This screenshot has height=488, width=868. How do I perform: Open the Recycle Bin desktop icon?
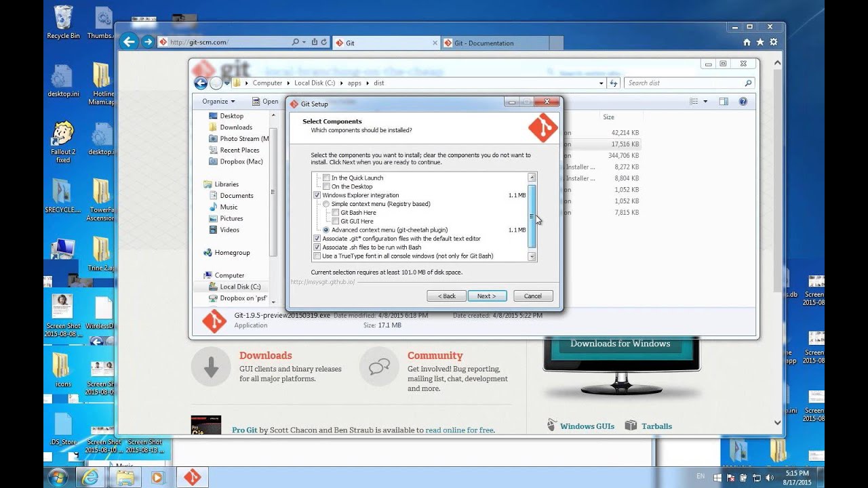coord(63,22)
